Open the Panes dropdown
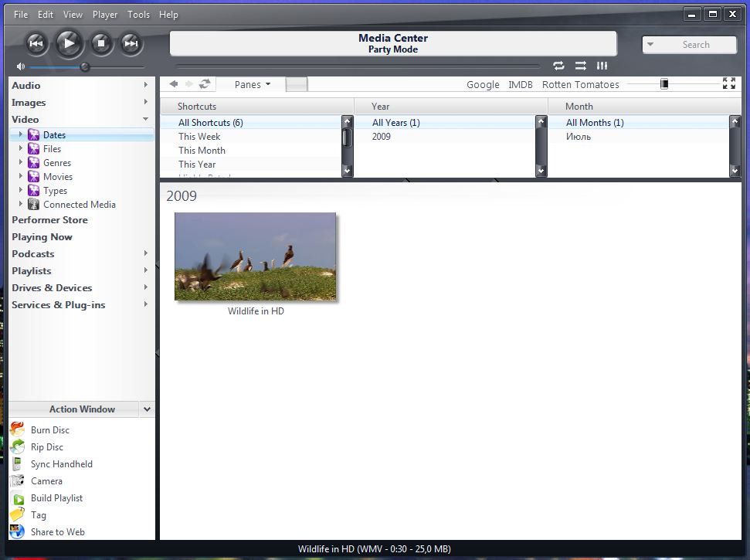Screen dimensions: 750x560 (252, 85)
